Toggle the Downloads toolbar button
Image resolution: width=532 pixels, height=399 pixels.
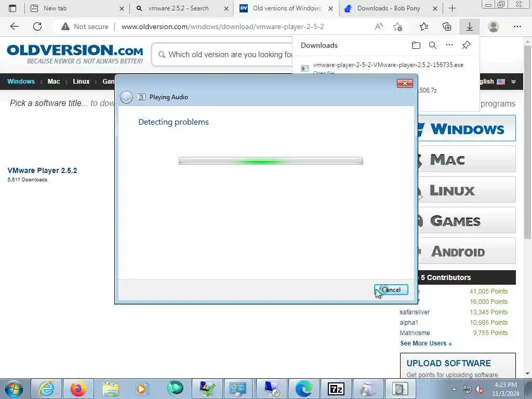click(470, 26)
